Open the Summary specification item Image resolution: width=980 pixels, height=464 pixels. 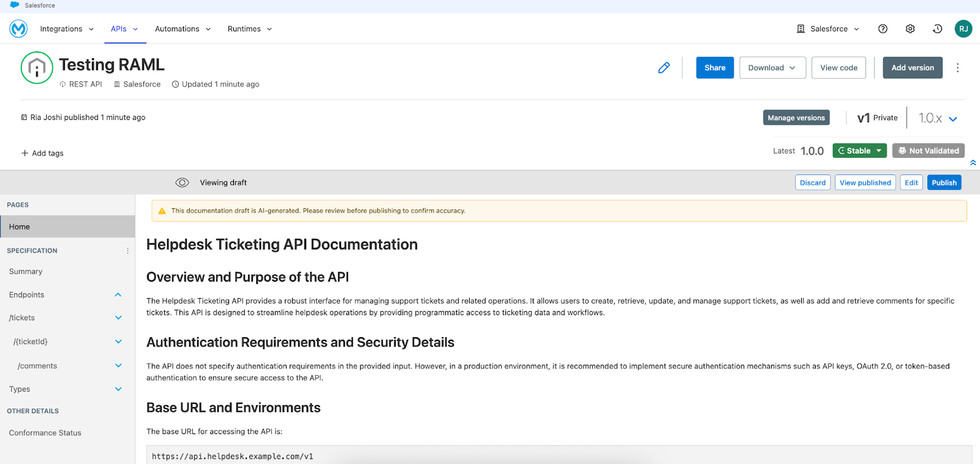[26, 272]
